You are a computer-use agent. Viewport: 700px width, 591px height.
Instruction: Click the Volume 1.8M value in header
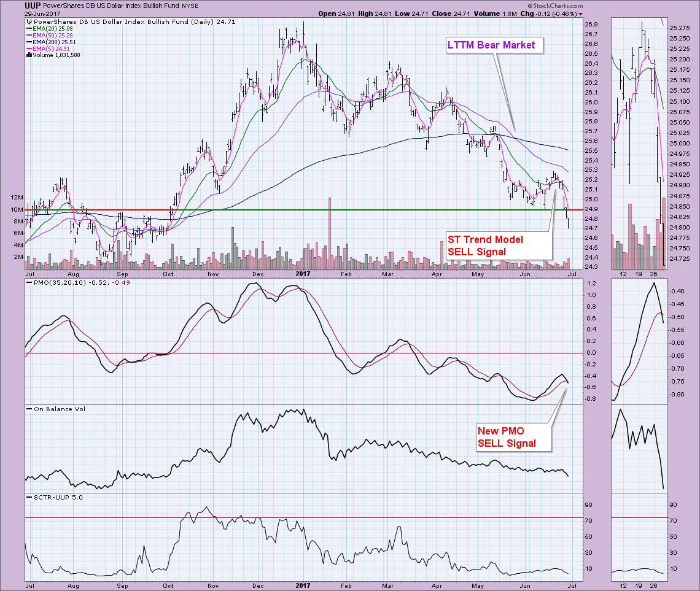[x=495, y=14]
